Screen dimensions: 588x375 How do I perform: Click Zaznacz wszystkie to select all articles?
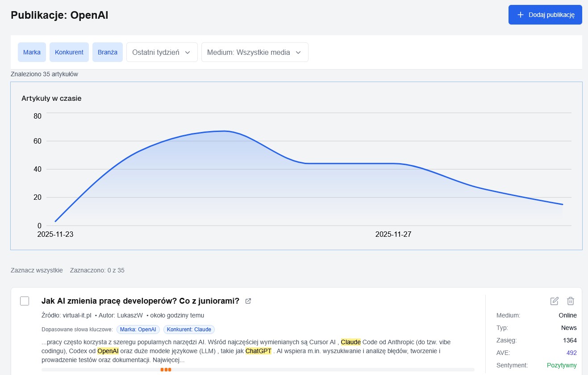point(37,270)
